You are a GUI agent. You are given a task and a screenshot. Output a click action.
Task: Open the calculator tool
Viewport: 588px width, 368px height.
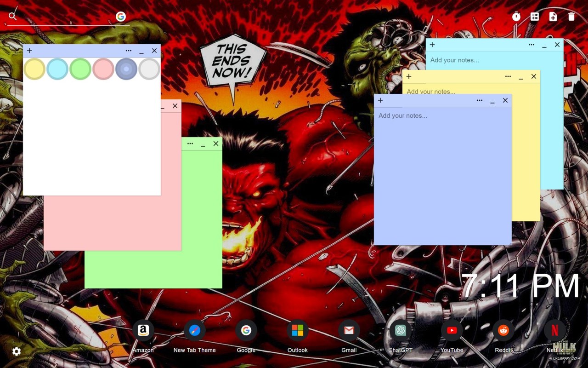pyautogui.click(x=535, y=17)
